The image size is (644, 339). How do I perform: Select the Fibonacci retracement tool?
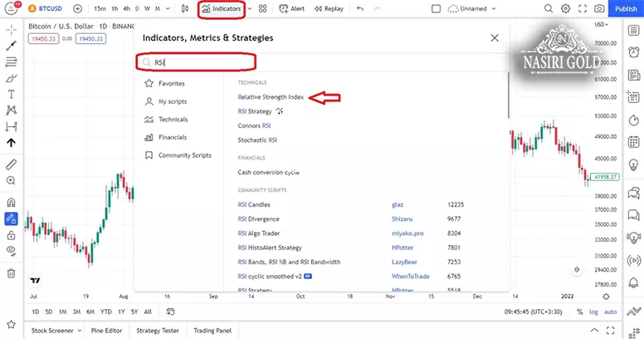tap(11, 61)
